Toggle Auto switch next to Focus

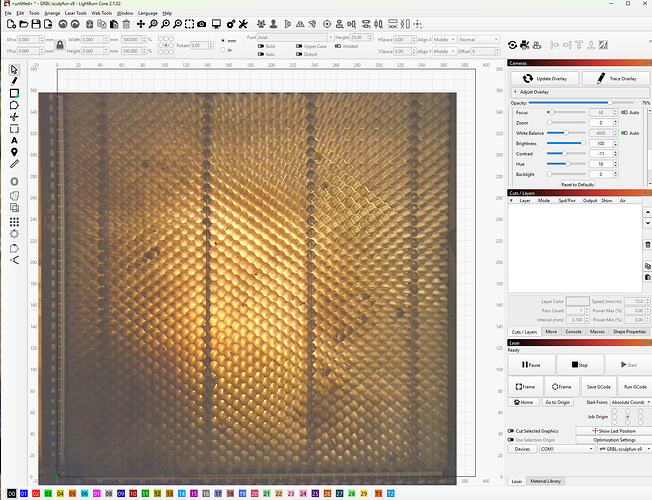coord(624,112)
